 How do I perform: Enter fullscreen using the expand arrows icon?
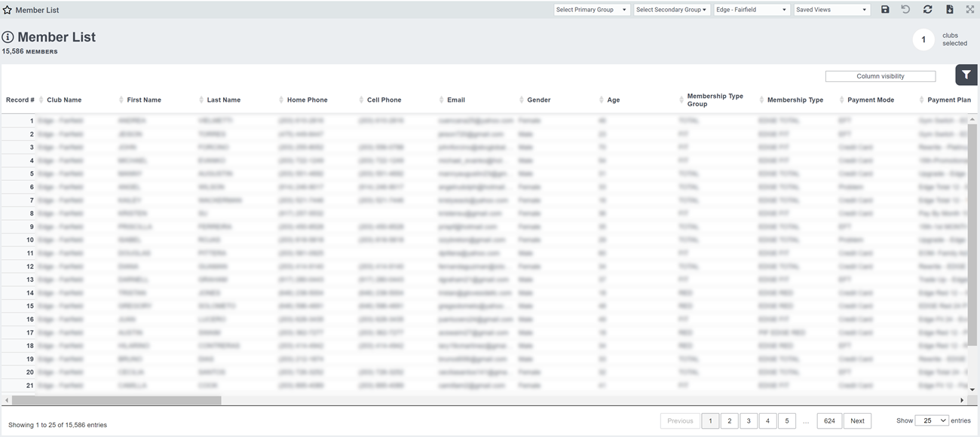(x=970, y=9)
